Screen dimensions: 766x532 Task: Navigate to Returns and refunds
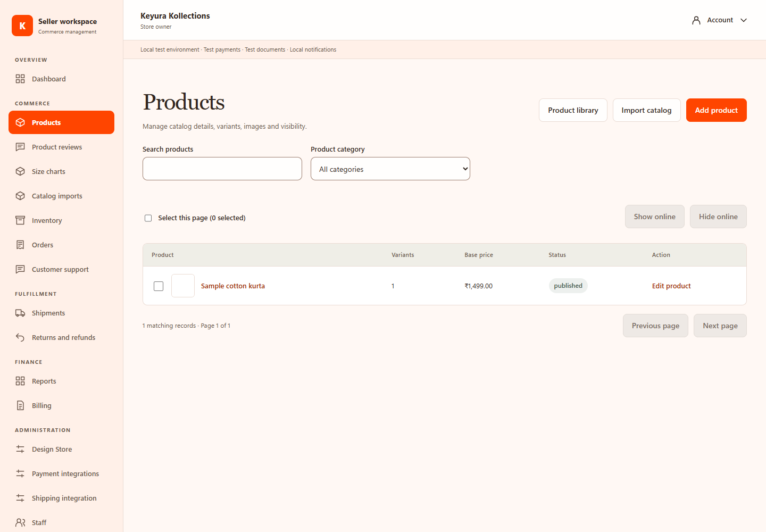pos(62,337)
